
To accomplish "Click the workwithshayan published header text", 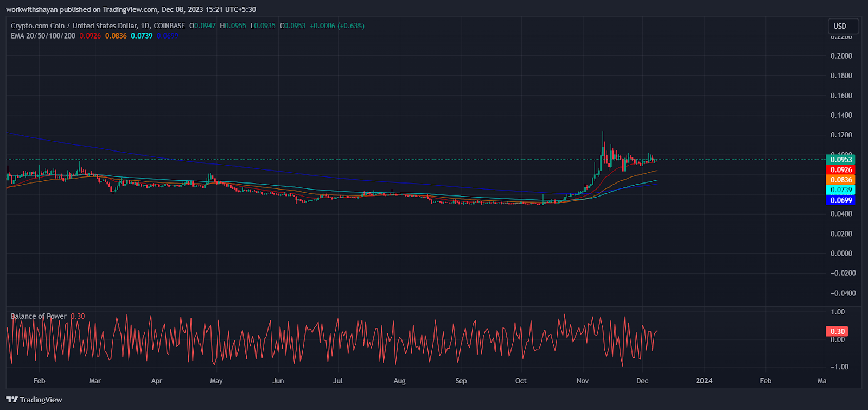I will [x=131, y=9].
